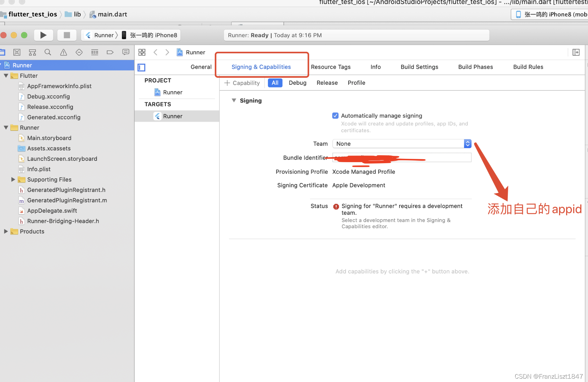The width and height of the screenshot is (588, 382).
Task: Click the red signing error status icon
Action: [x=336, y=206]
